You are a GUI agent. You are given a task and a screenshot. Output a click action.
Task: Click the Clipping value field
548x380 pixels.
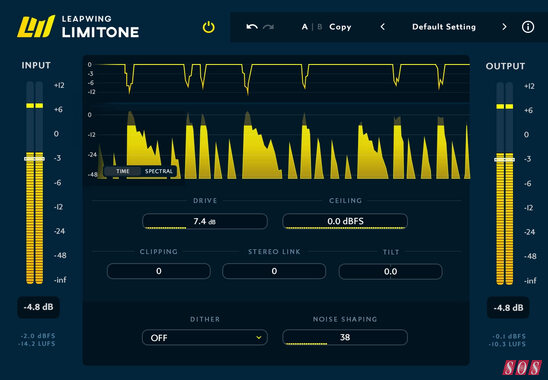159,271
